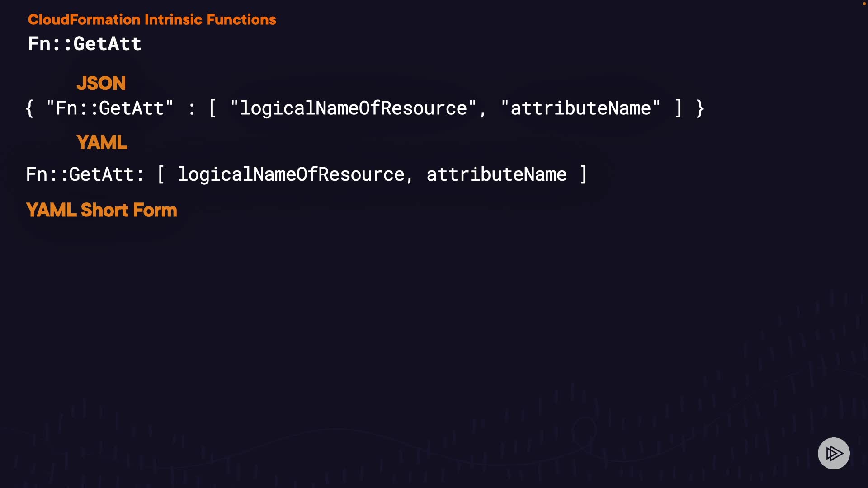Click closing square bracket in YAML line
868x488 pixels.
pos(583,174)
